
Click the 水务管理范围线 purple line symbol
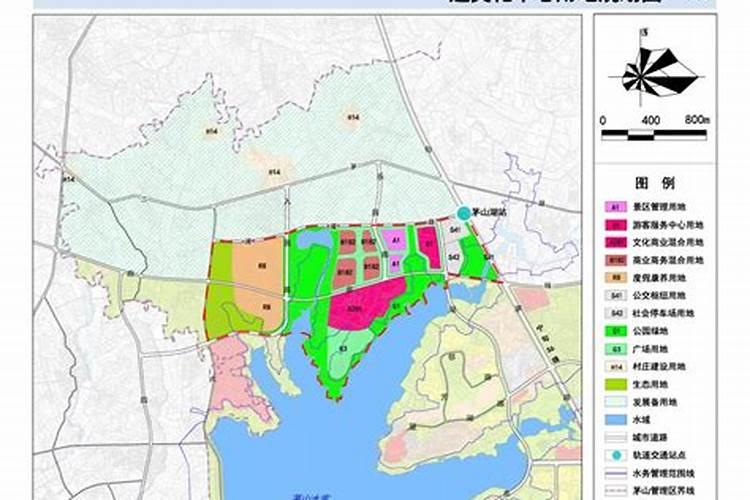click(616, 473)
